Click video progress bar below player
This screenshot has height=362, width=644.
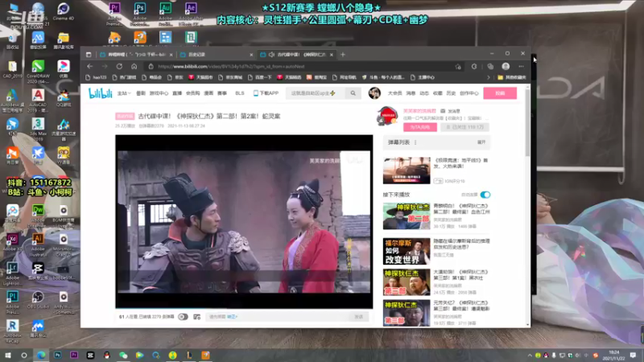(x=244, y=307)
